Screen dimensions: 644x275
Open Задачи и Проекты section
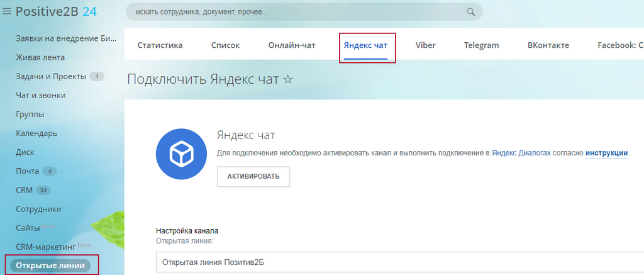coord(51,76)
